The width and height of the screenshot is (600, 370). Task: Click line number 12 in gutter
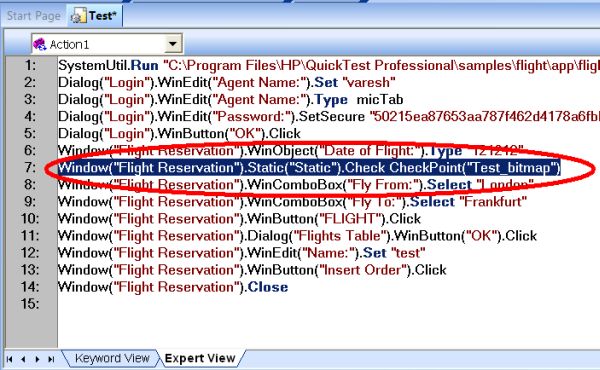pyautogui.click(x=30, y=253)
